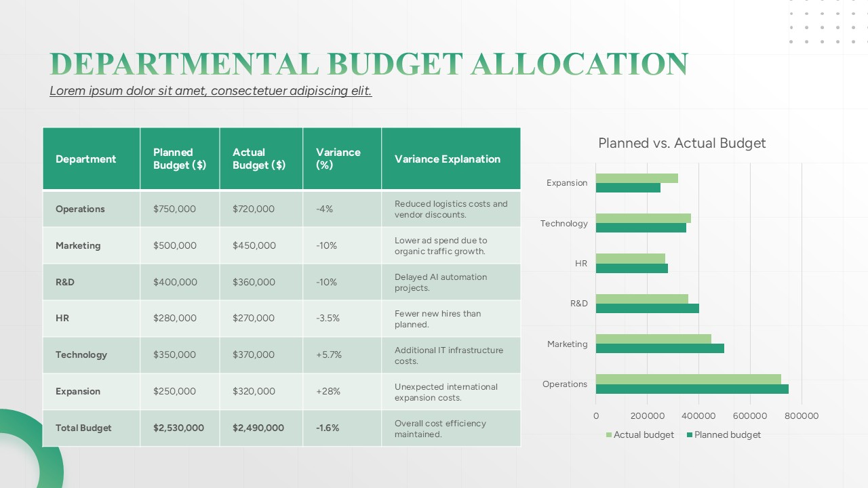Click the -4% variance cell

pyautogui.click(x=342, y=209)
